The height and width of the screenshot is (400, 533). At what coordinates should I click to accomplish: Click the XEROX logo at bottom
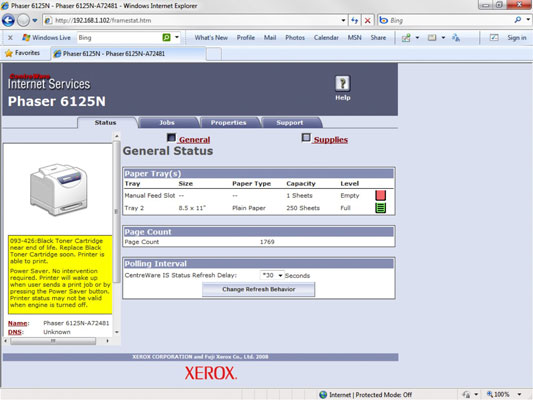tap(211, 373)
